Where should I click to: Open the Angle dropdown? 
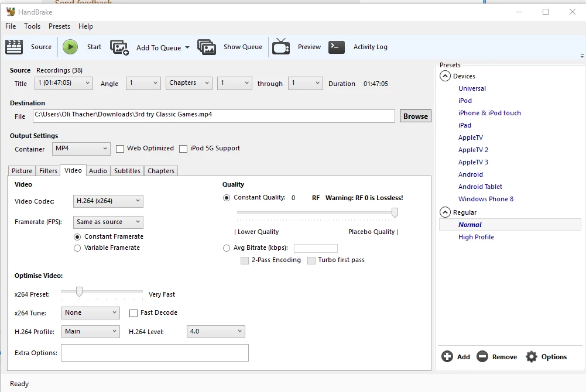click(143, 83)
